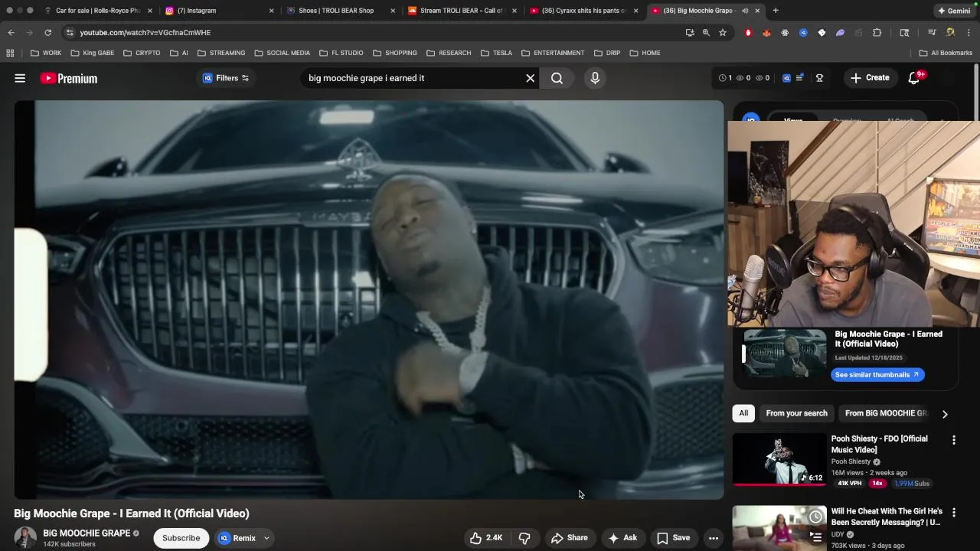Open Gemini in Chrome
The height and width of the screenshot is (551, 980).
(x=954, y=11)
